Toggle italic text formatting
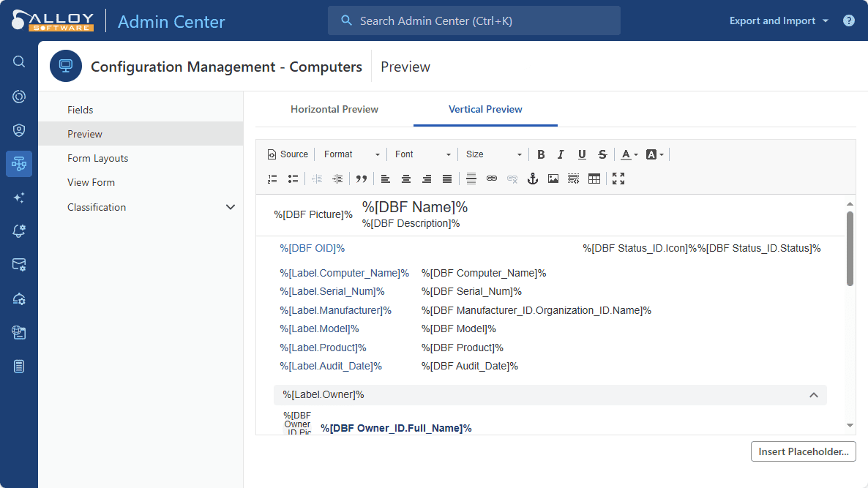Viewport: 868px width, 488px height. [561, 154]
